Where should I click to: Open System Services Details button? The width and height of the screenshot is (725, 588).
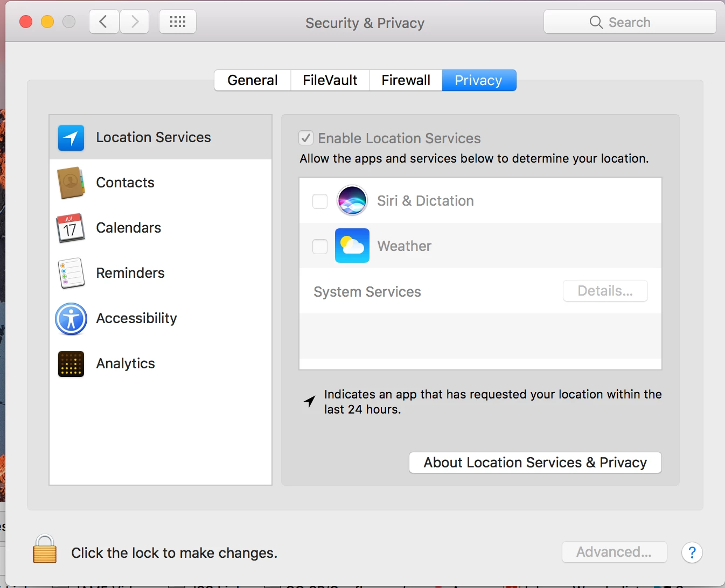coord(605,291)
